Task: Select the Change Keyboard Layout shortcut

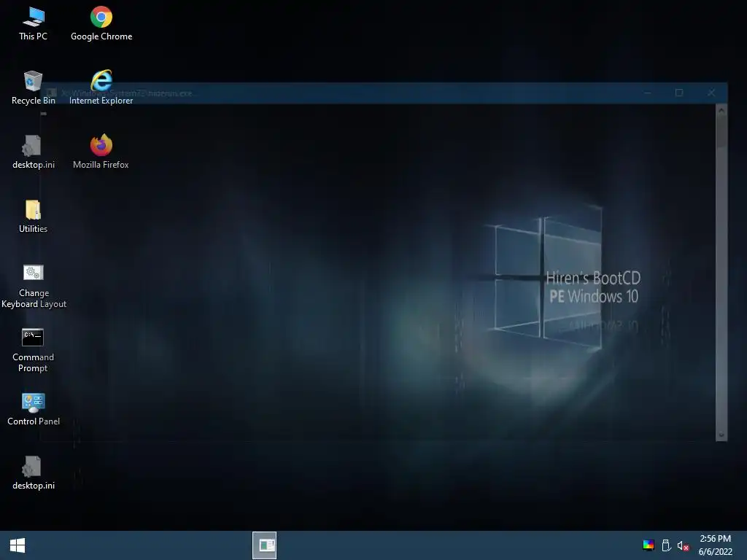Action: click(34, 286)
